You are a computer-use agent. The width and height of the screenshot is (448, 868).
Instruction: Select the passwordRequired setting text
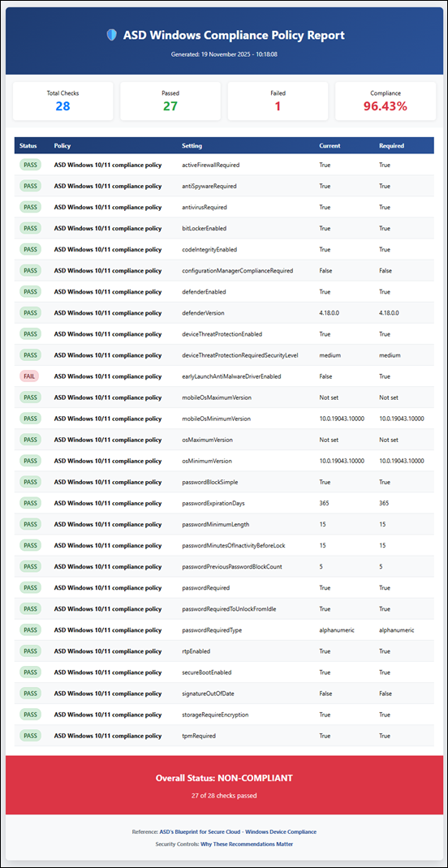(206, 588)
